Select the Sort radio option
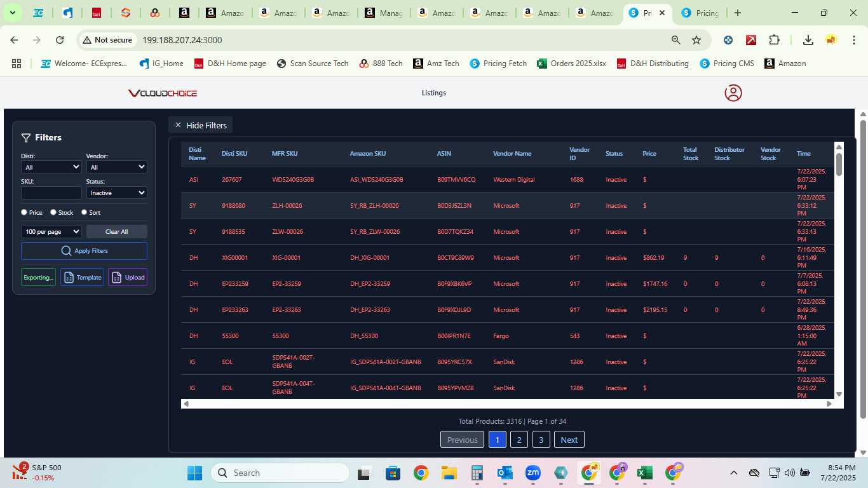 coord(84,212)
